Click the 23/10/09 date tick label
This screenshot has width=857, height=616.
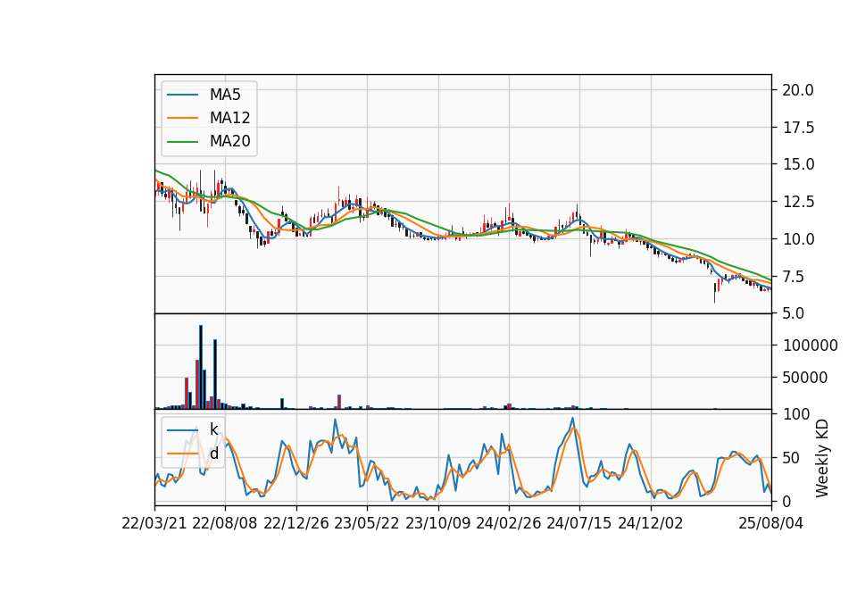click(437, 523)
